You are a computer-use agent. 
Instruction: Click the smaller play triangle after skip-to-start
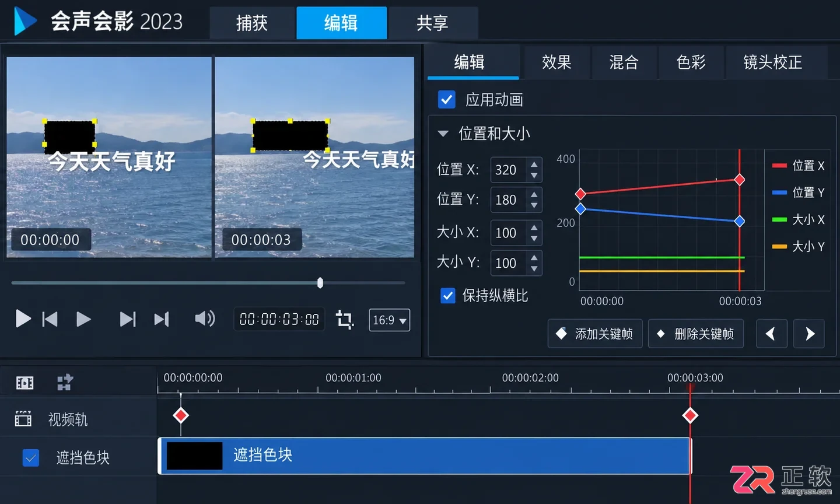pos(83,319)
